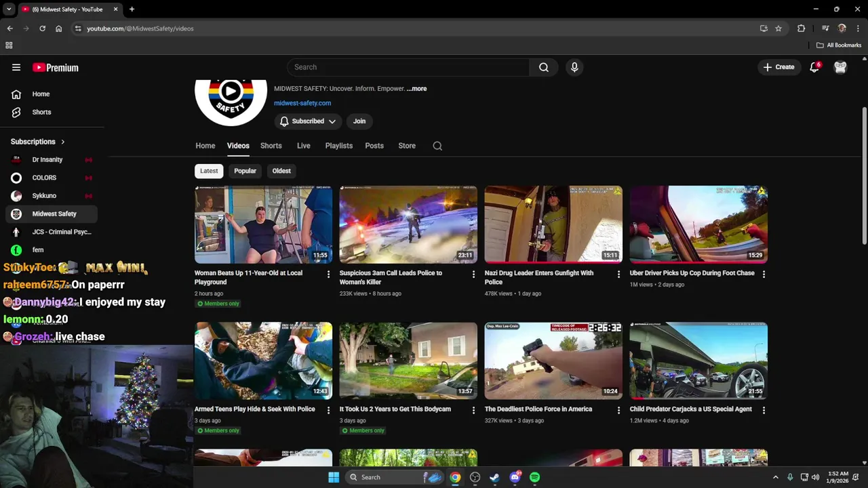Open All Bookmarks folder

(839, 45)
